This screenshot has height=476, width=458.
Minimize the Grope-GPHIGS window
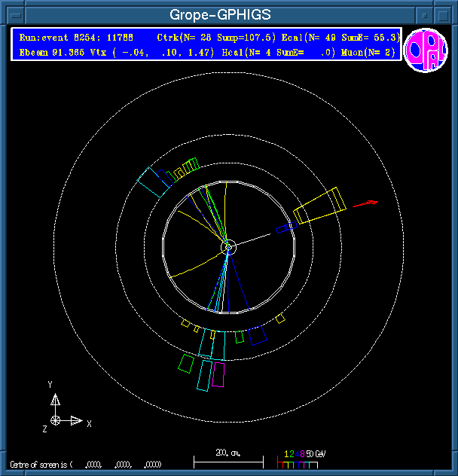coord(426,14)
